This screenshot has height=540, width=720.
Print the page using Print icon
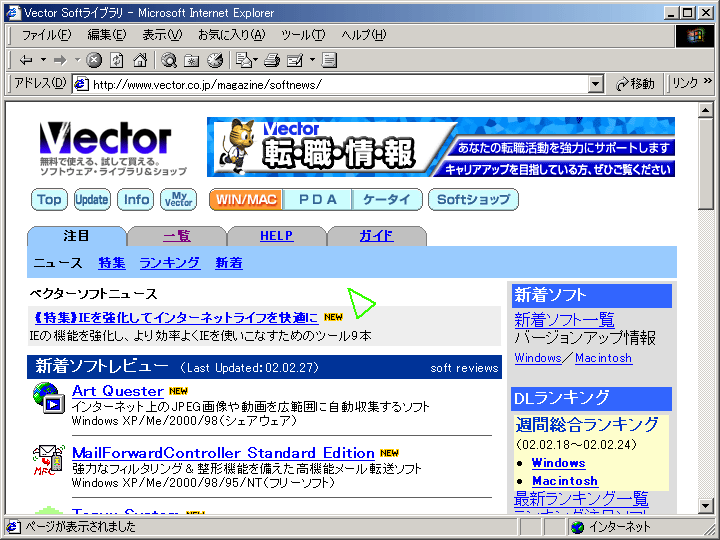coord(272,60)
